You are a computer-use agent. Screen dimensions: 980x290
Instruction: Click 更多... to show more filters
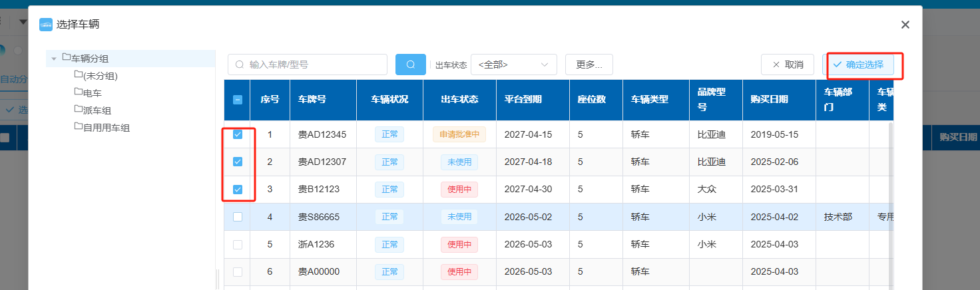pos(589,65)
